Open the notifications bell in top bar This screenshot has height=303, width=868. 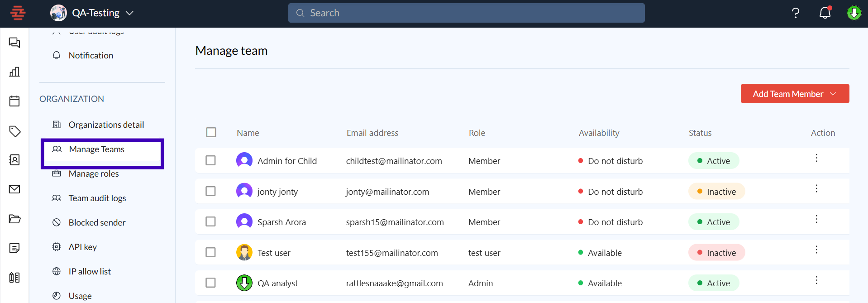(x=825, y=13)
